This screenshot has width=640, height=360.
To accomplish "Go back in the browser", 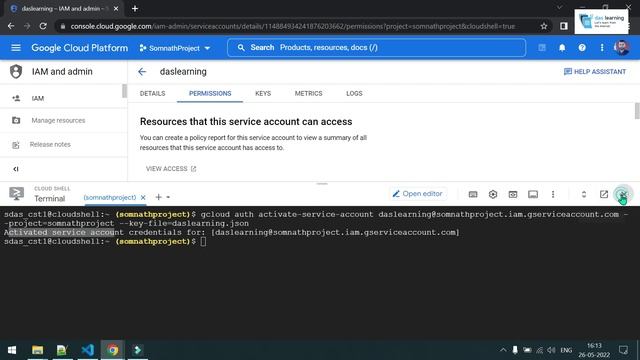I will pyautogui.click(x=11, y=26).
